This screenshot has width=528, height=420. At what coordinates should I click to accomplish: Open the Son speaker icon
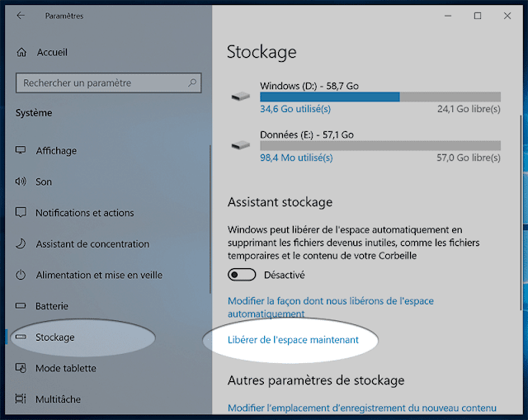(x=21, y=182)
